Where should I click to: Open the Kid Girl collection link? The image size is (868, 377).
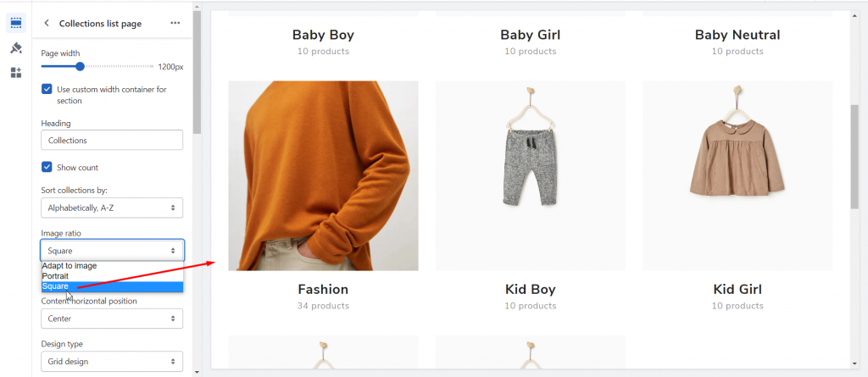(737, 290)
